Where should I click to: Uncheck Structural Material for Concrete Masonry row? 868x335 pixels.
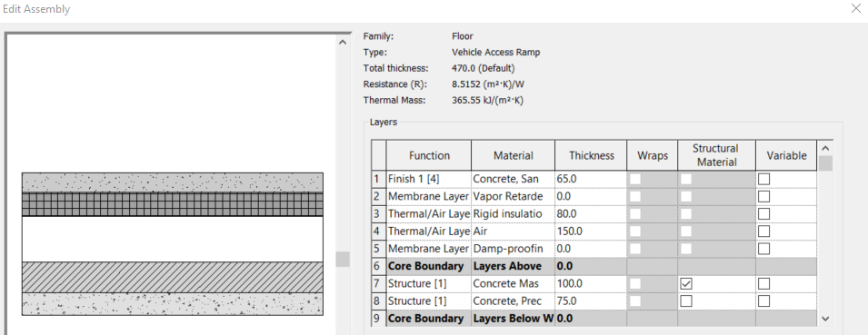(686, 283)
